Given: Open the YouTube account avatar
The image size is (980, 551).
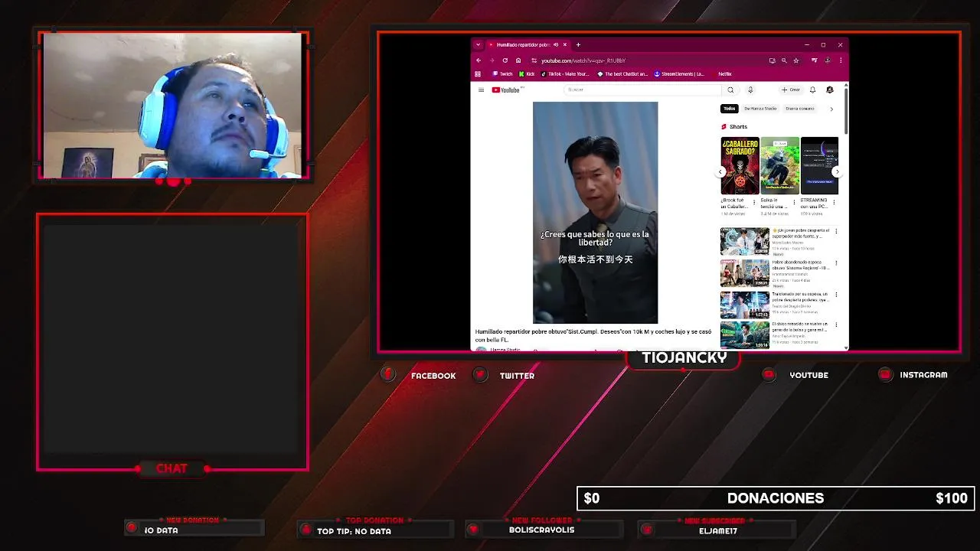Looking at the screenshot, I should 830,90.
